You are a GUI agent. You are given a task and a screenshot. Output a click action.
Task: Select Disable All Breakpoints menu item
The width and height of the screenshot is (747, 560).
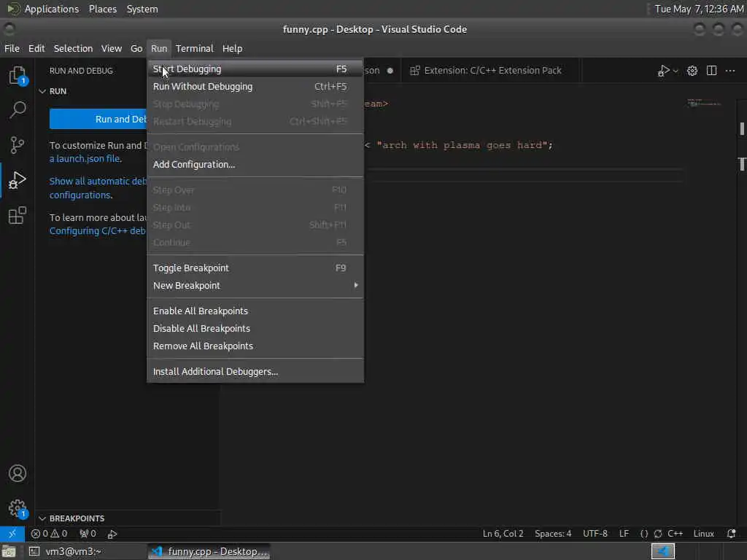(x=255, y=328)
